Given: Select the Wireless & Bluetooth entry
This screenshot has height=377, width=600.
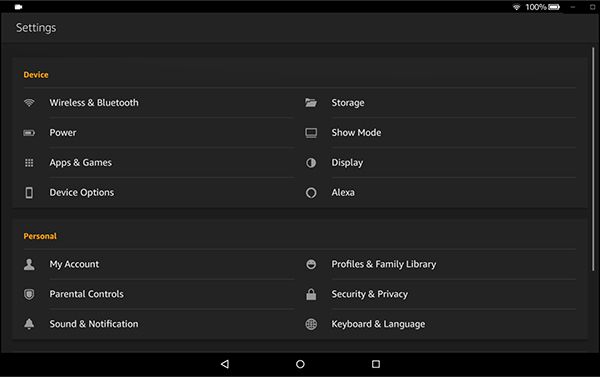Looking at the screenshot, I should (158, 103).
